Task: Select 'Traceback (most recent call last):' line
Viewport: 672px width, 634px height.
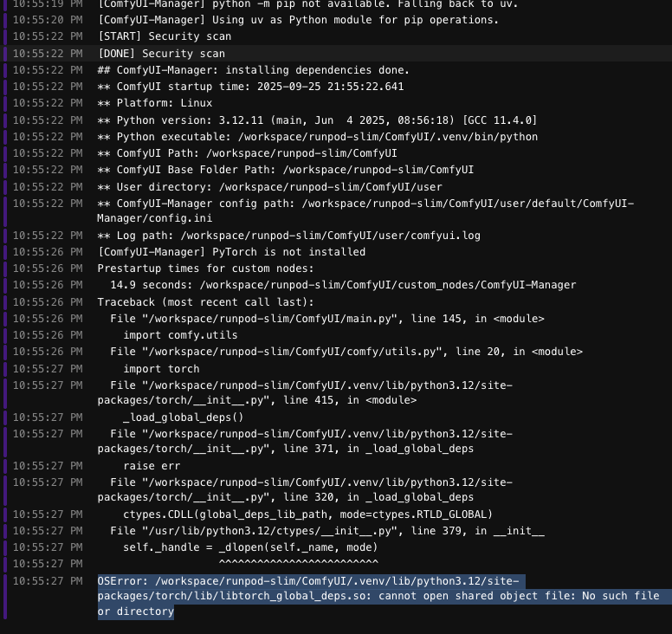Action: [206, 302]
